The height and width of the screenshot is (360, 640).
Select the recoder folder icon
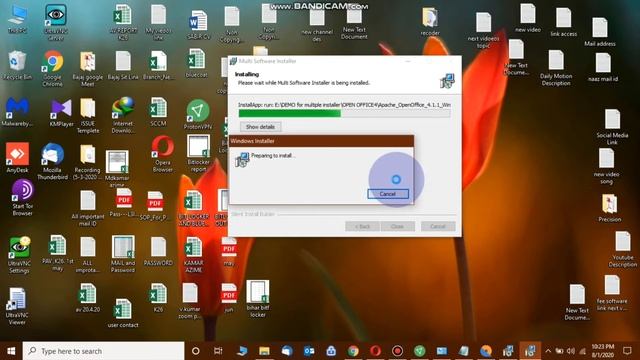[430, 22]
